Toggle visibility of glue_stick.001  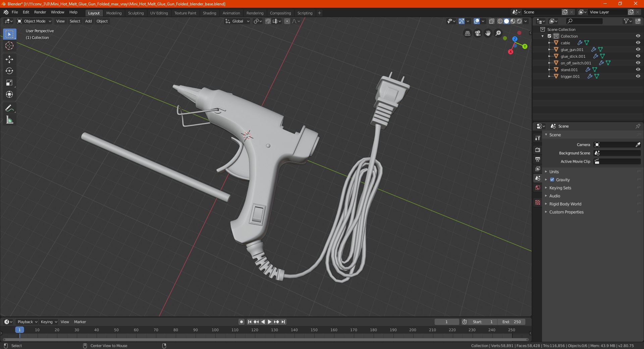pos(638,56)
